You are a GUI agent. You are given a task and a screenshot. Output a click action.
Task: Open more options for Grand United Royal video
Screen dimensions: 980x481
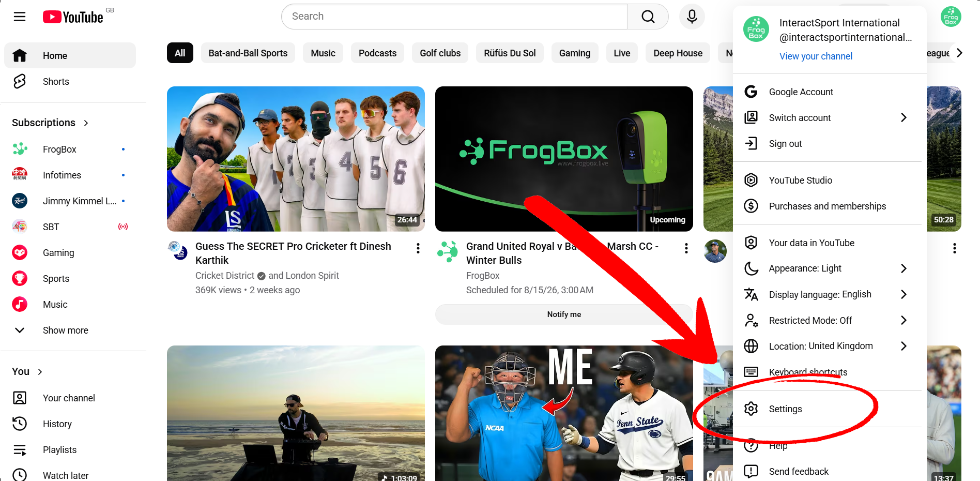point(686,249)
